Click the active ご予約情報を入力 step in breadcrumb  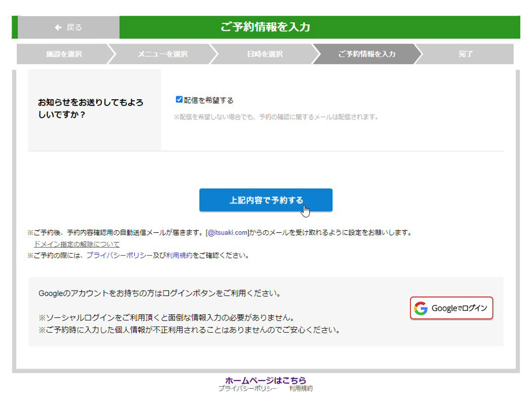point(366,54)
